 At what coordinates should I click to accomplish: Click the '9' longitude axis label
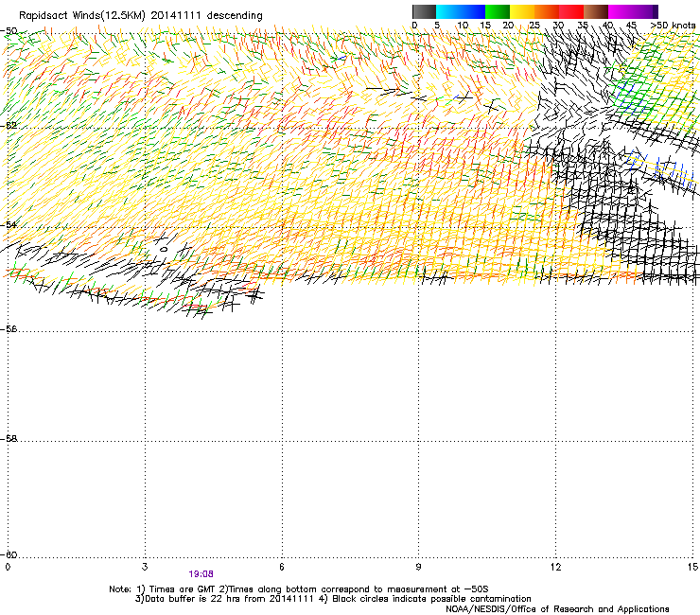pos(418,567)
